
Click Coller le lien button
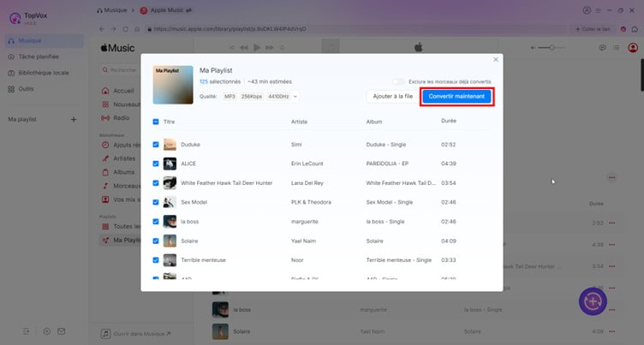click(593, 29)
